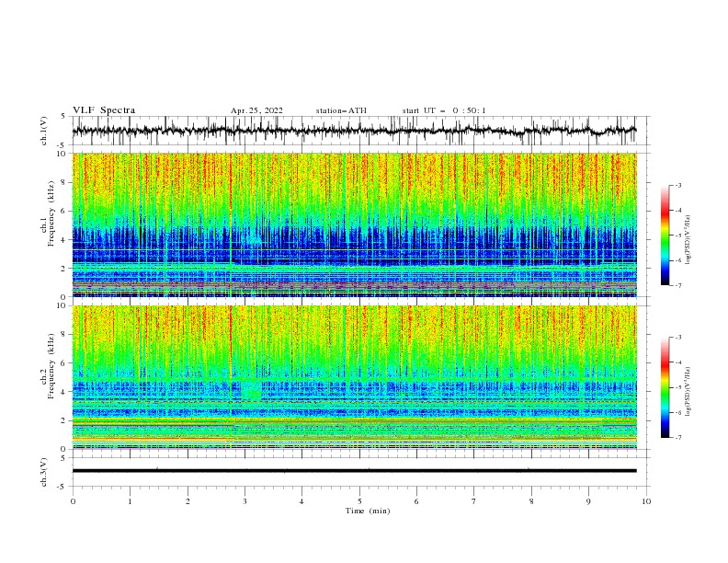Click the '-7' tick on upper color bar
Viewport: 728px width, 563px height.
click(677, 285)
